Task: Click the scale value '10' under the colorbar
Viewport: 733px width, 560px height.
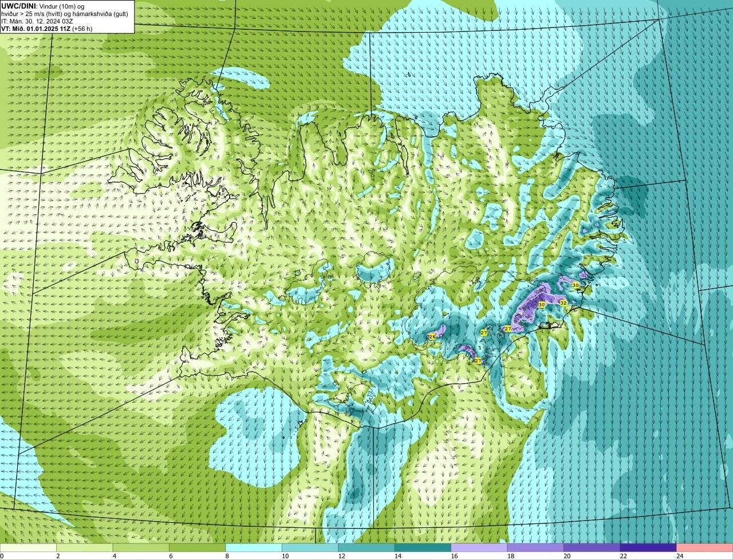Action: point(285,555)
